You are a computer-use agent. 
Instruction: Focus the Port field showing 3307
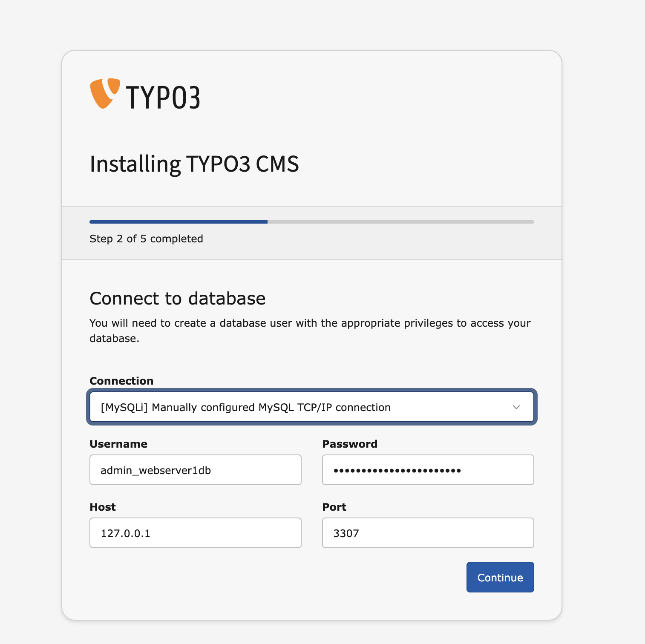coord(428,533)
